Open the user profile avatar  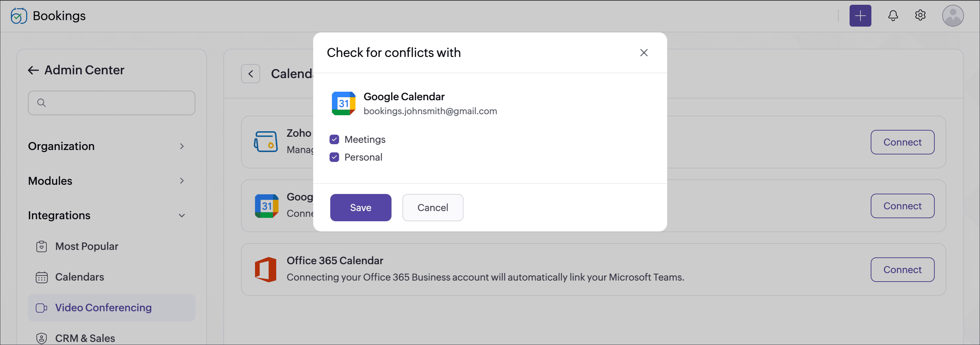tap(953, 16)
